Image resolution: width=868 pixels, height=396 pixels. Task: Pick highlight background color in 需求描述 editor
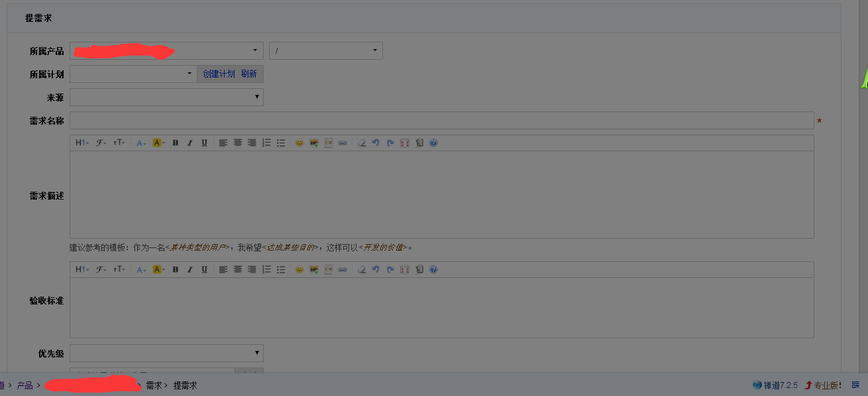158,143
